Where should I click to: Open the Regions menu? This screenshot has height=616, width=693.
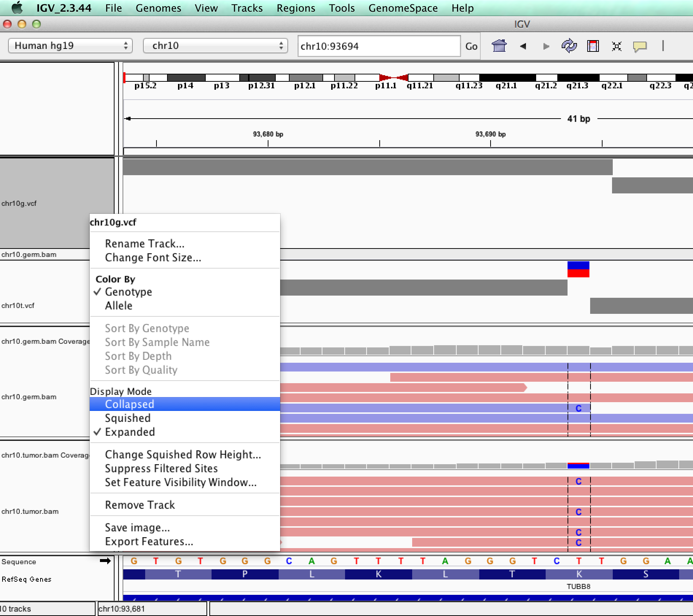[296, 8]
